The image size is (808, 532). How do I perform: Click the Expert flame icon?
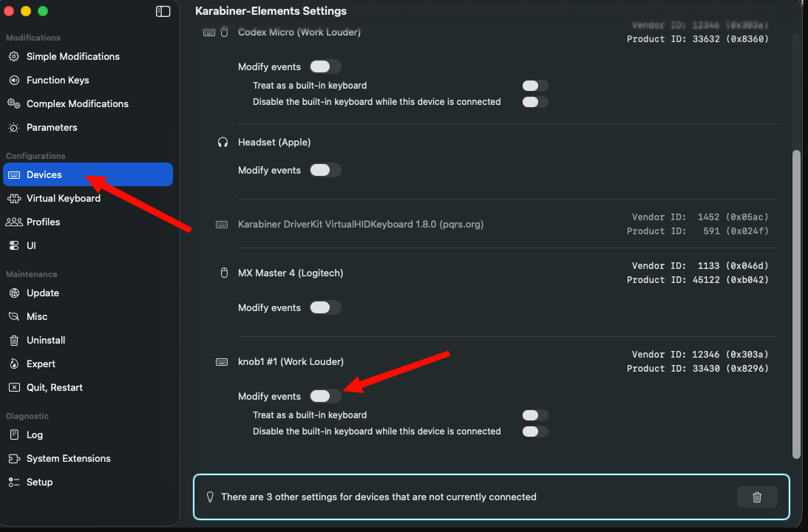click(x=14, y=364)
